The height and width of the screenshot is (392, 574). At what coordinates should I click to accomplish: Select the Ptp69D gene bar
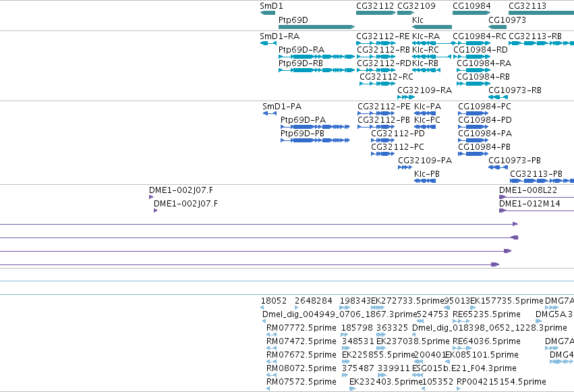[316, 27]
